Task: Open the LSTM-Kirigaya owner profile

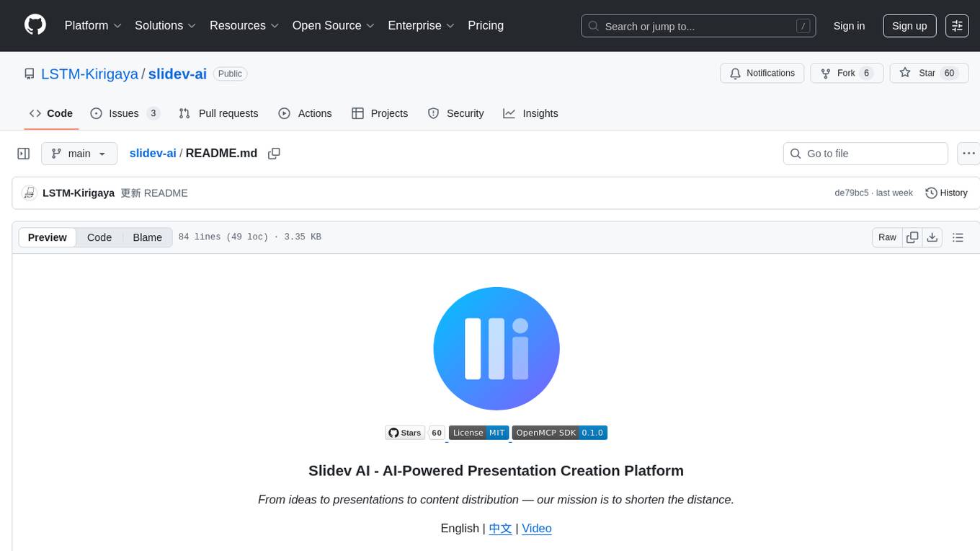Action: point(90,74)
